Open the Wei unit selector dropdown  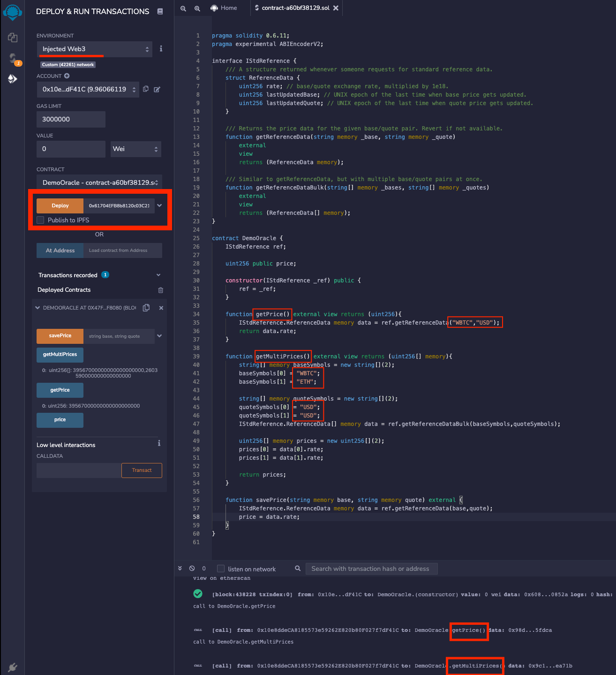[x=135, y=149]
